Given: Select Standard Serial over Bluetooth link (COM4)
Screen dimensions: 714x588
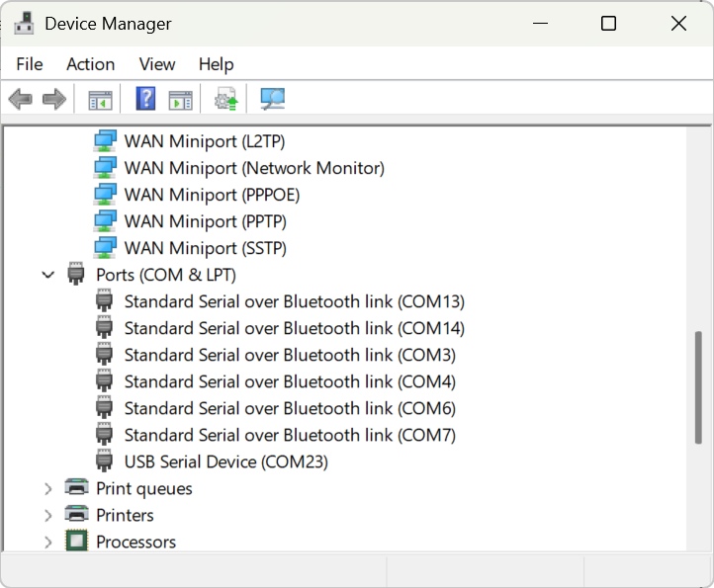Looking at the screenshot, I should click(290, 381).
